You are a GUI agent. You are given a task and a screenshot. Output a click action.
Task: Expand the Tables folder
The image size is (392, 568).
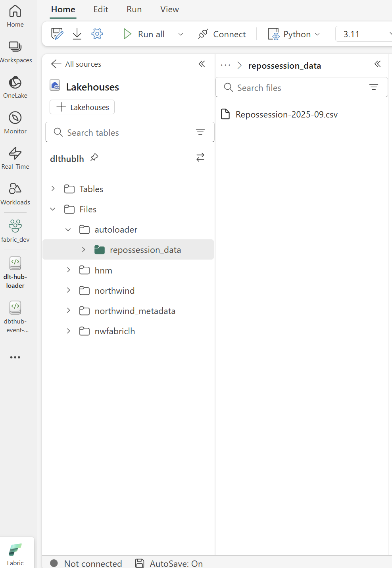click(53, 189)
